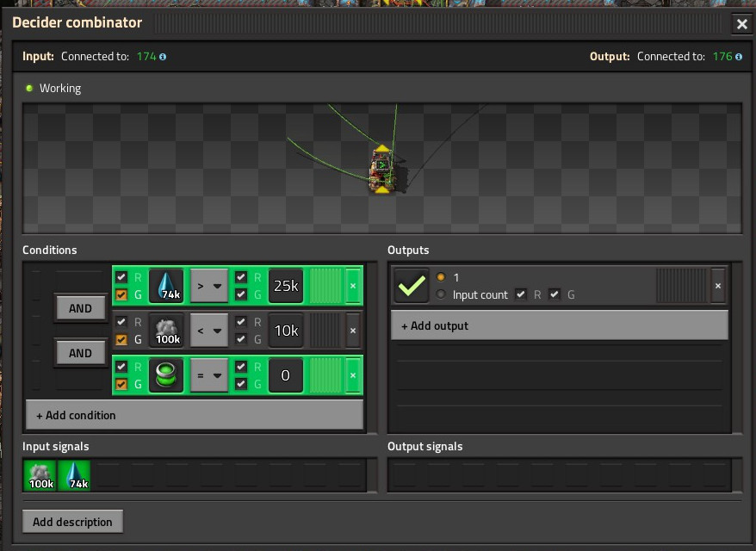Toggle left R checkbox in 25k condition

click(x=121, y=277)
